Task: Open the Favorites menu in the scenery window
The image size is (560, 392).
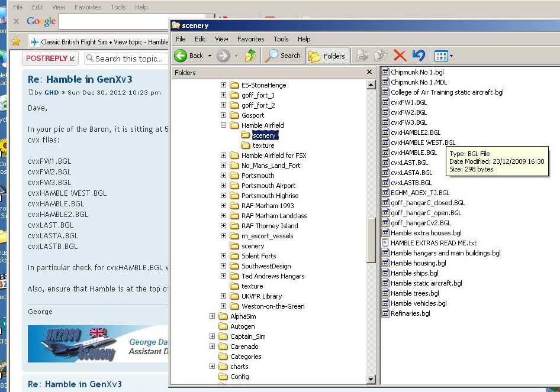Action: pyautogui.click(x=251, y=39)
